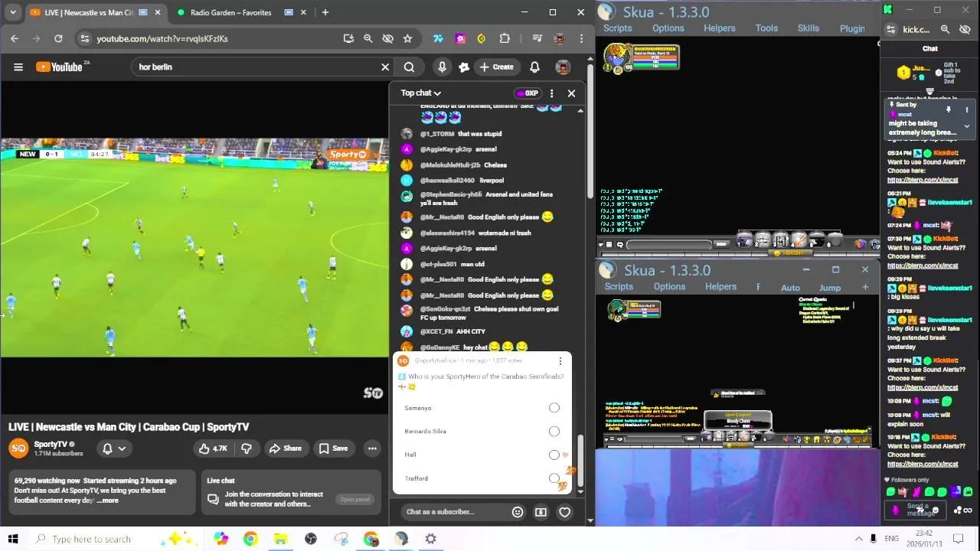Expand Top chat mode dropdown
This screenshot has height=551, width=980.
click(x=421, y=93)
